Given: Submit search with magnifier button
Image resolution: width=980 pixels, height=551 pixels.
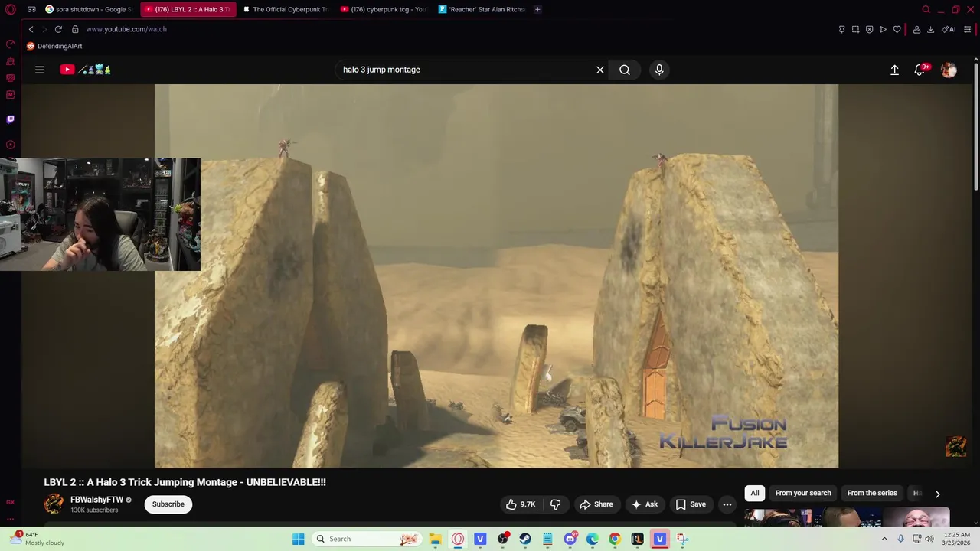Looking at the screenshot, I should 625,70.
